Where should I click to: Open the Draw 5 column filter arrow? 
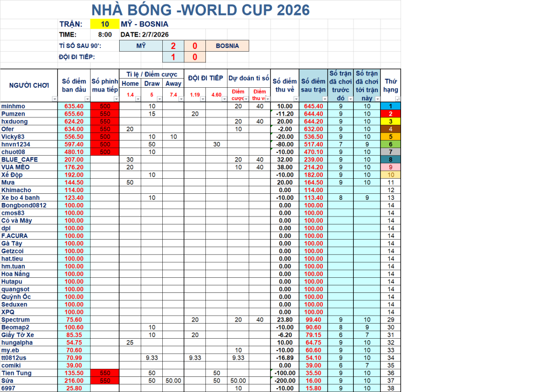(x=160, y=99)
